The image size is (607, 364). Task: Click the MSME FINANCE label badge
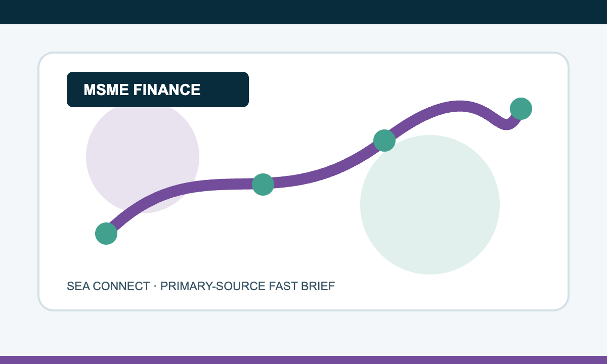(158, 89)
